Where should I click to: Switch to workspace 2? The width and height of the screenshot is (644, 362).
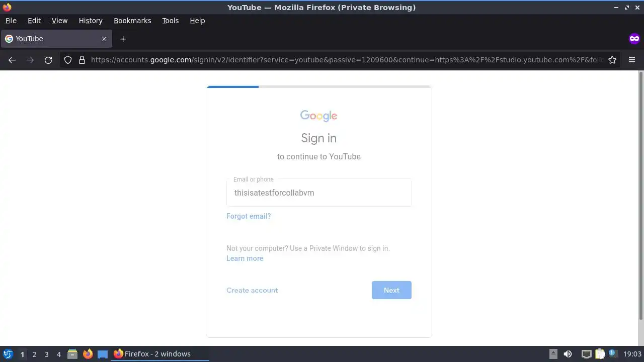coord(34,354)
